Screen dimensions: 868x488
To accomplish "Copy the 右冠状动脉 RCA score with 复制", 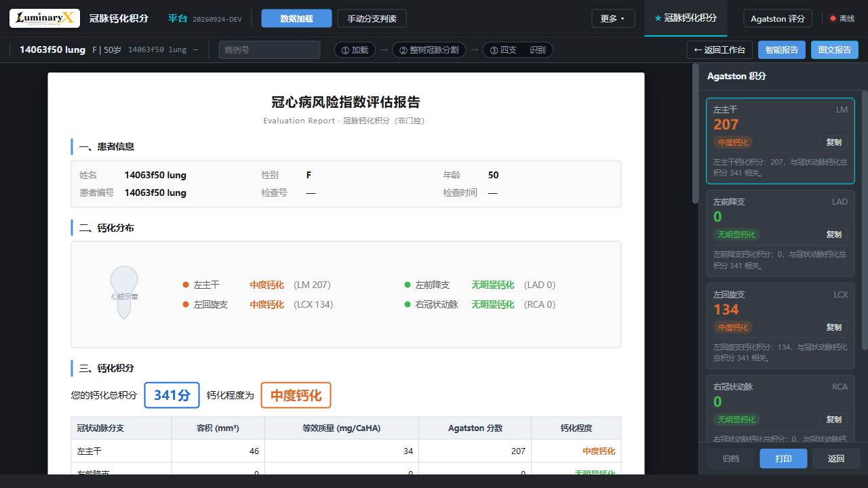I will point(833,420).
